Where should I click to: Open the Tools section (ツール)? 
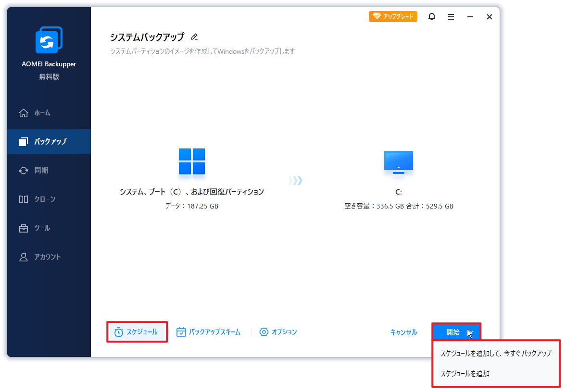click(x=49, y=228)
